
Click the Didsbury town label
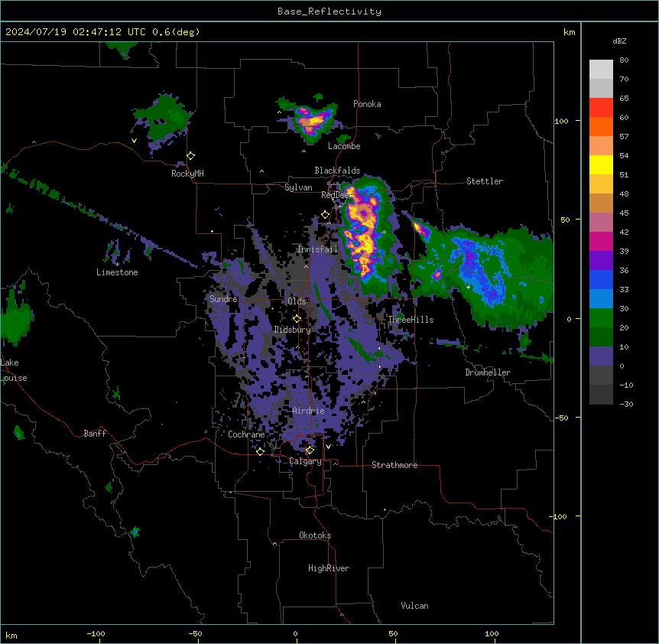click(x=292, y=330)
